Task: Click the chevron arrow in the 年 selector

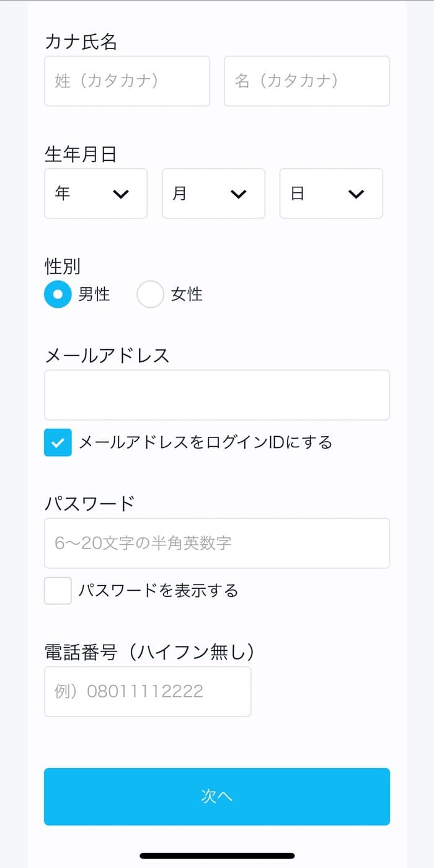Action: coord(121,194)
